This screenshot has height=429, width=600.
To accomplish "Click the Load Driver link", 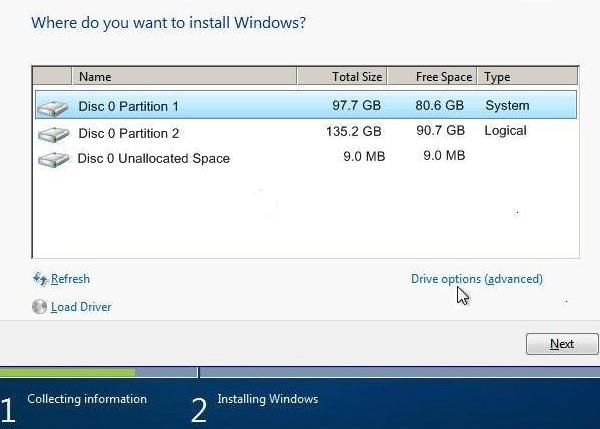I will point(81,307).
